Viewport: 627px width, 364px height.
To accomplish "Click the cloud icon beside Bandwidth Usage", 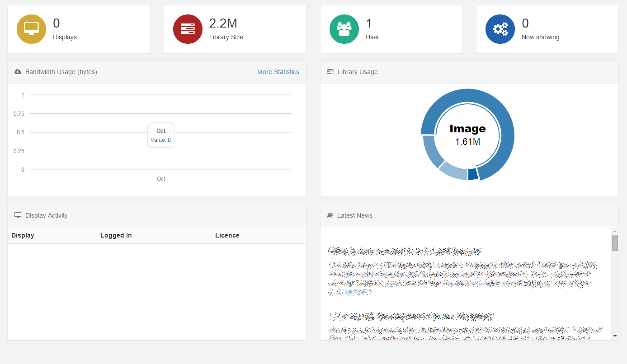I will [x=18, y=71].
